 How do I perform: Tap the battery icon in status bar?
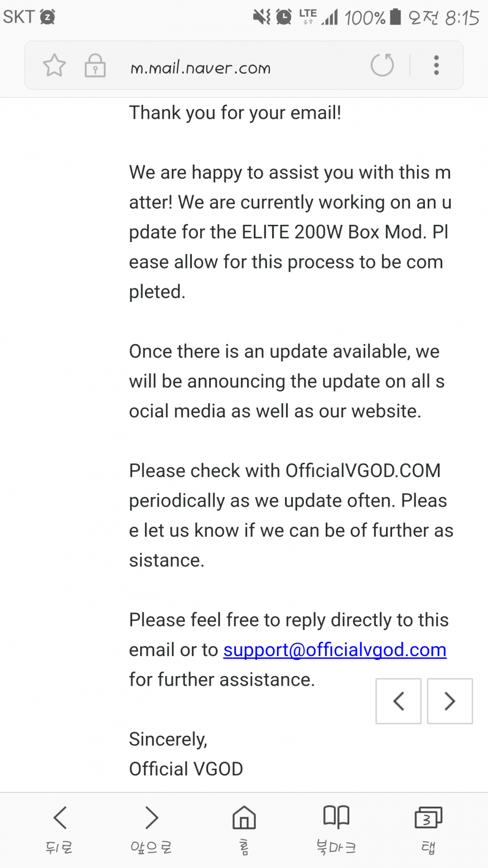click(395, 17)
